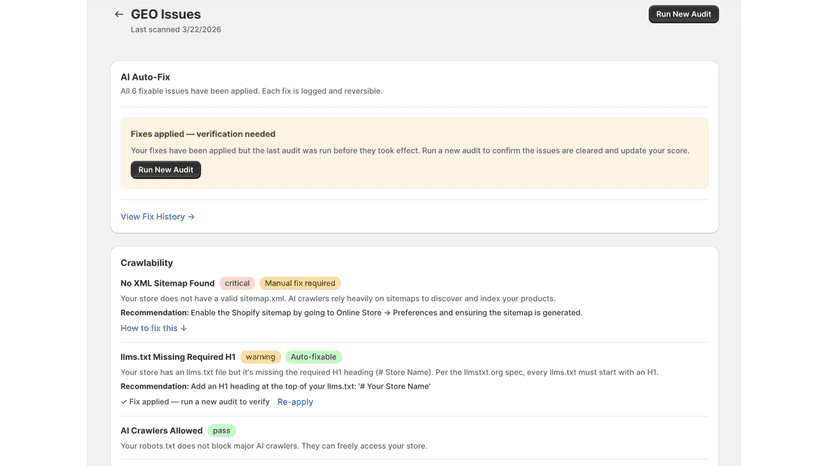Viewport: 828px width, 466px height.
Task: Click Run New Audit inside the verification banner
Action: pos(166,170)
